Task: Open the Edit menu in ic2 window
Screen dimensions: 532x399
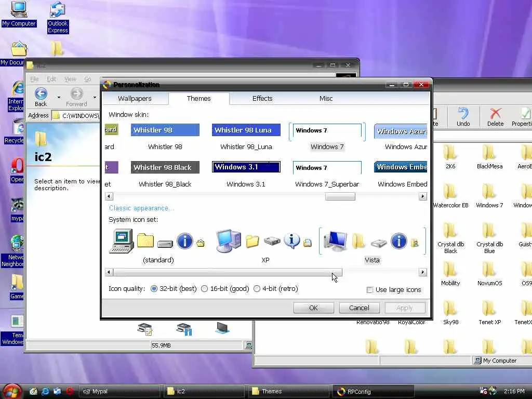Action: coord(51,79)
